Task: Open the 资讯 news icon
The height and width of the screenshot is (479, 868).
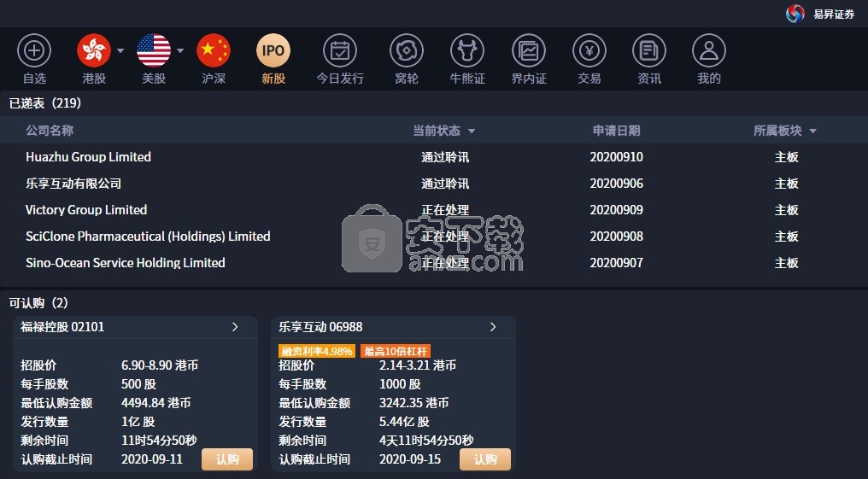Action: 649,50
